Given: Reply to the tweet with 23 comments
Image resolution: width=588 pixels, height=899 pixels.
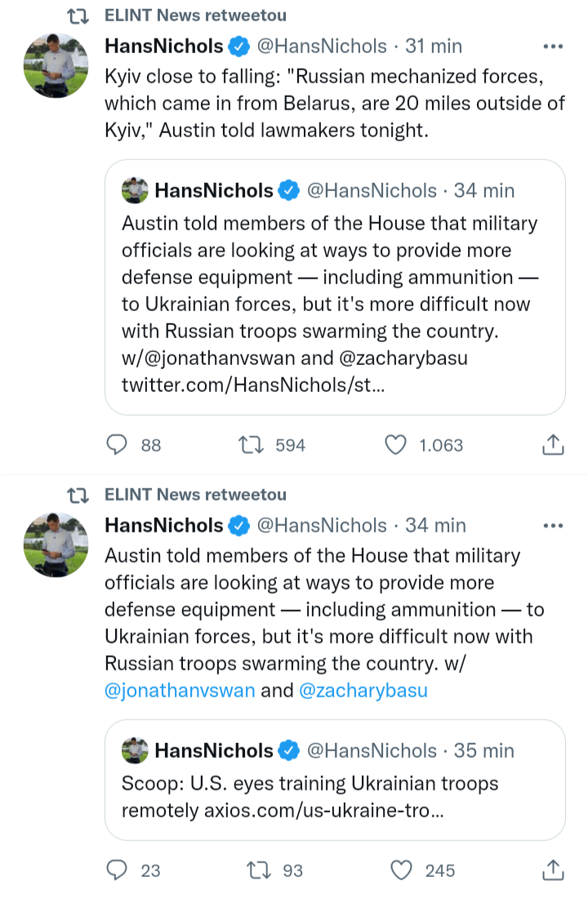Looking at the screenshot, I should point(118,871).
